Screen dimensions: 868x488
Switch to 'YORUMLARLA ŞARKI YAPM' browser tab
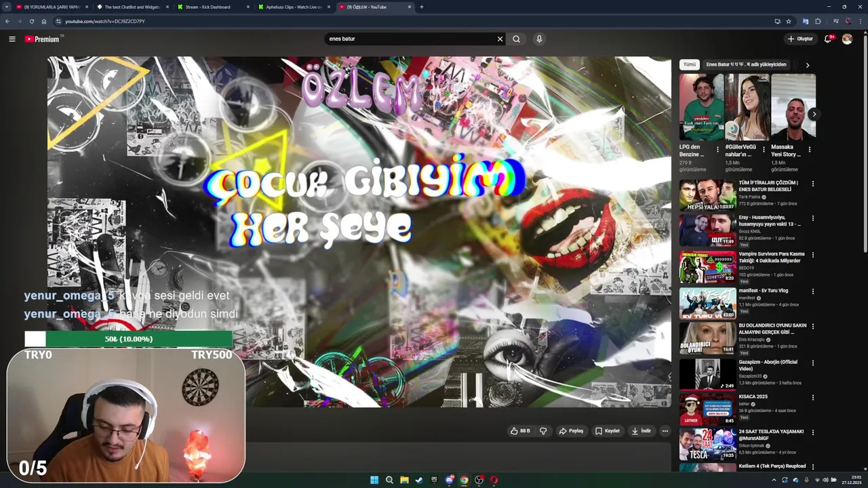coord(52,7)
